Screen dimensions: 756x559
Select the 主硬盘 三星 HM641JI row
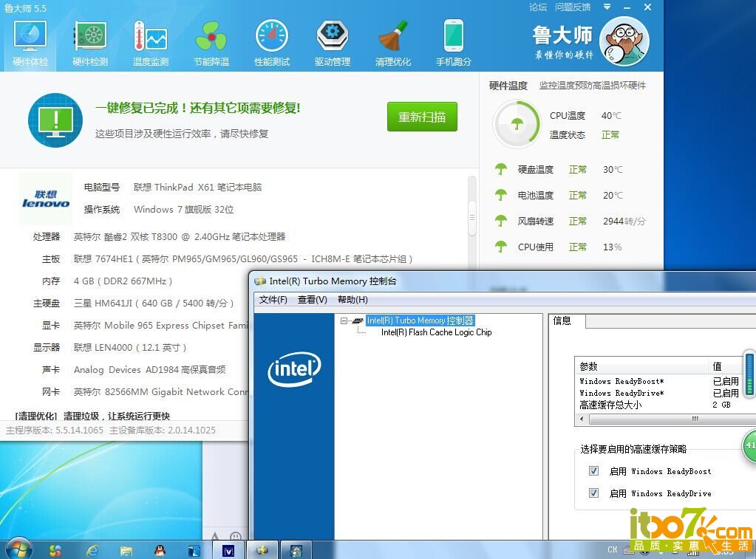point(133,303)
